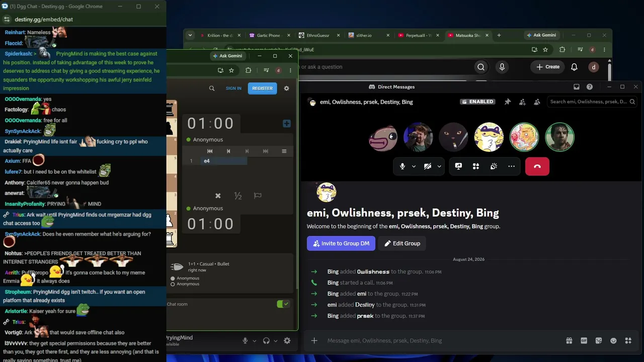Start an activity in the Discord call

coord(476,166)
